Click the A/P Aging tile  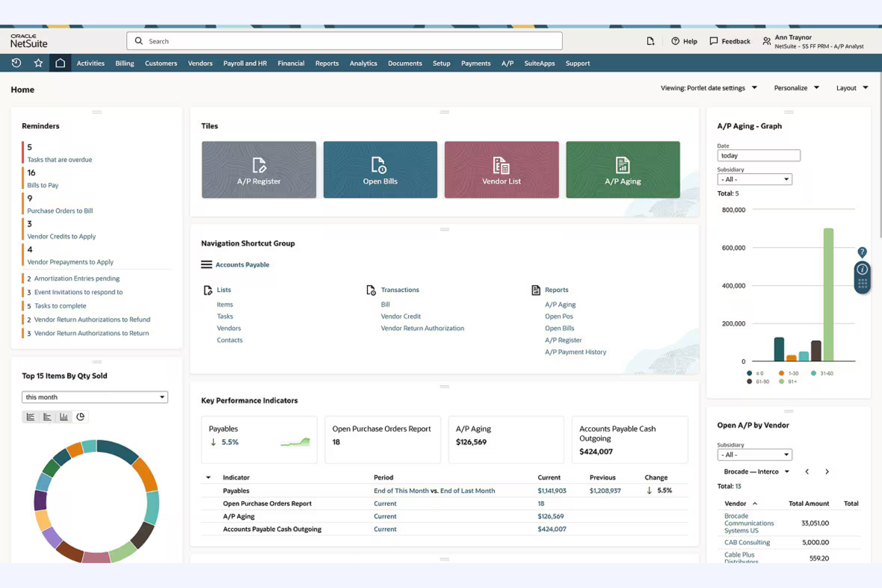click(x=622, y=170)
